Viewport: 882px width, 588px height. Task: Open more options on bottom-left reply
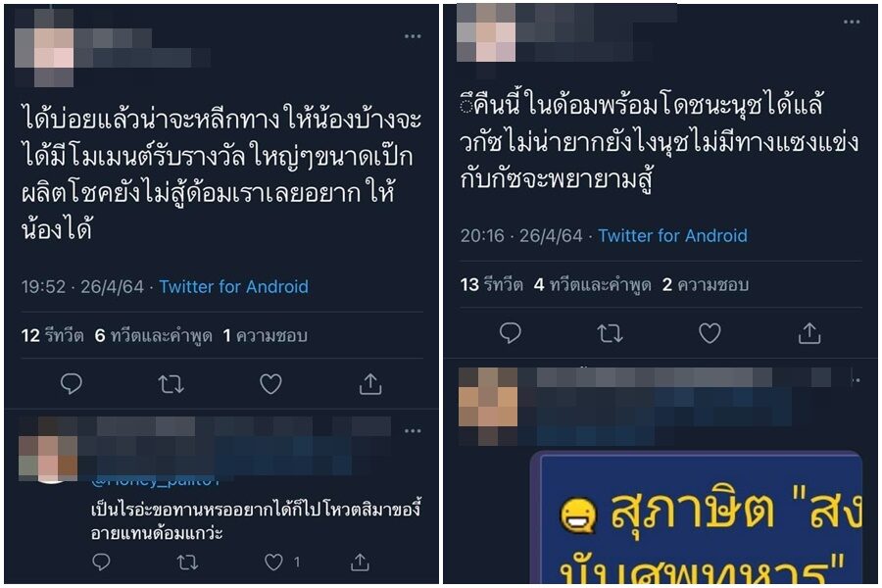[x=413, y=431]
